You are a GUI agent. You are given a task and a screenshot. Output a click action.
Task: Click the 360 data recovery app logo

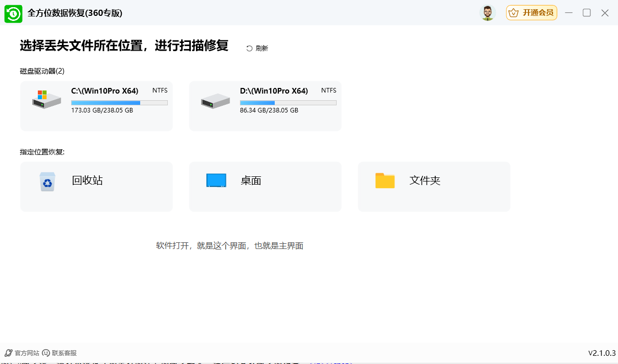(13, 13)
